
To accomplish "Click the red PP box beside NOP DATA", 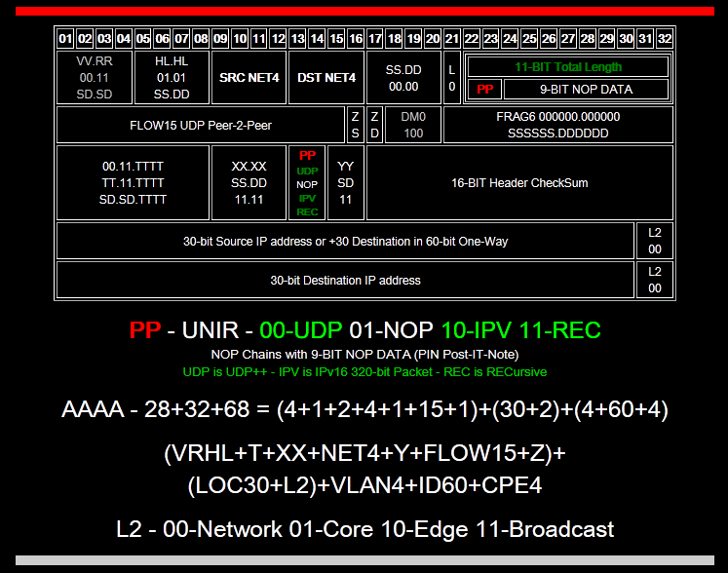I will tap(484, 89).
